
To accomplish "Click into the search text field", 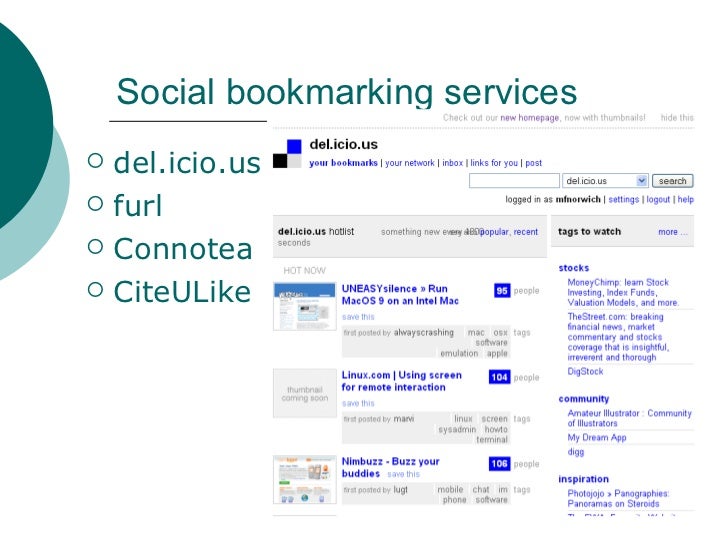I will (x=514, y=181).
